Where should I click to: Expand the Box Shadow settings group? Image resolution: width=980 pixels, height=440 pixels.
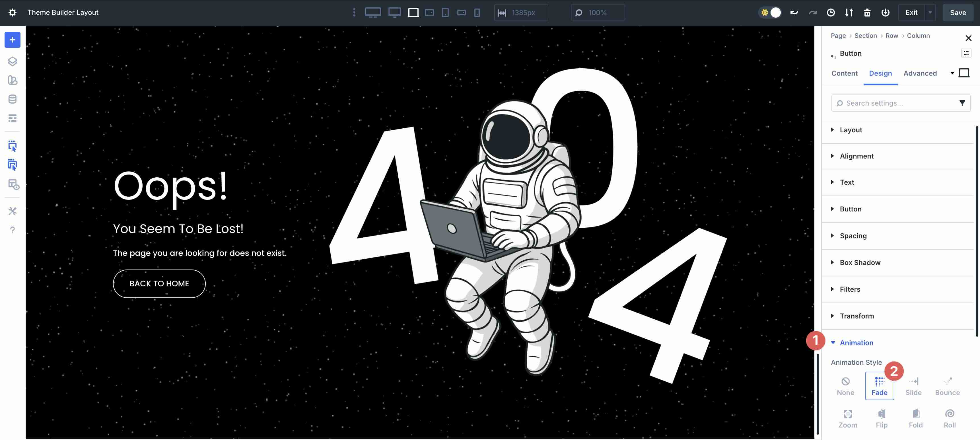(x=860, y=263)
